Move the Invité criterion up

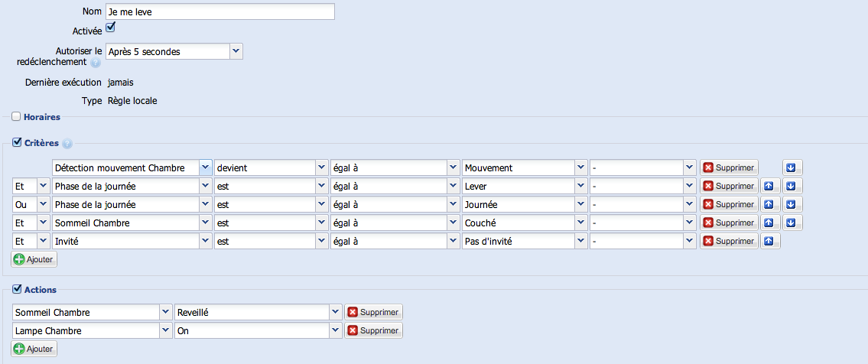pyautogui.click(x=770, y=241)
